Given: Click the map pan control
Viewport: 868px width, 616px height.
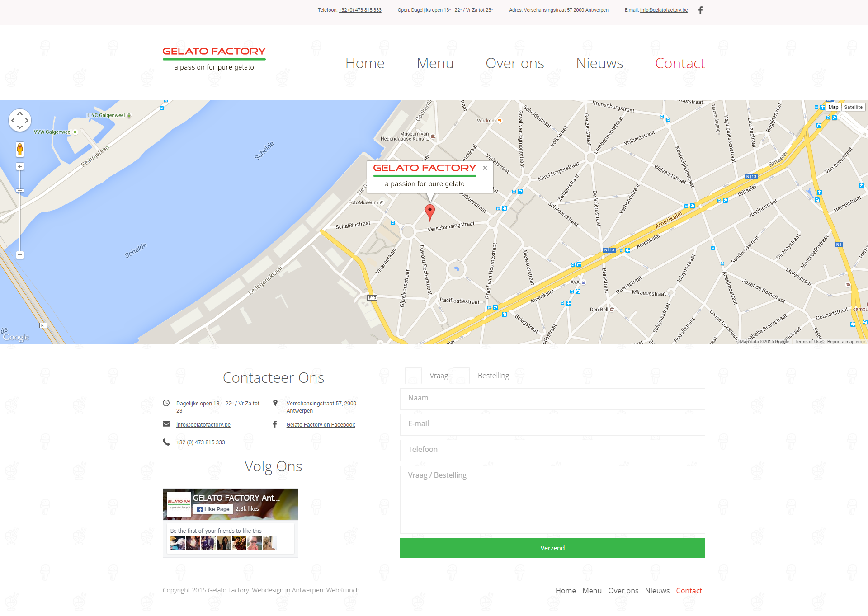Looking at the screenshot, I should coord(20,120).
